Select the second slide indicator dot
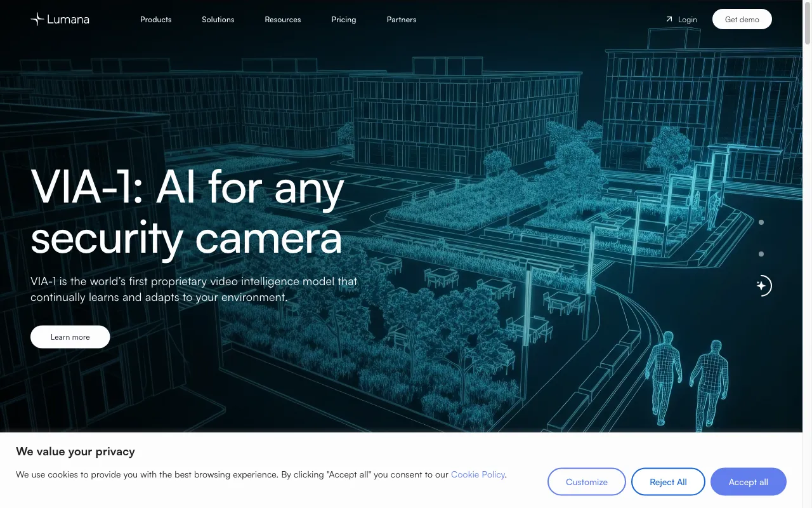 point(761,254)
